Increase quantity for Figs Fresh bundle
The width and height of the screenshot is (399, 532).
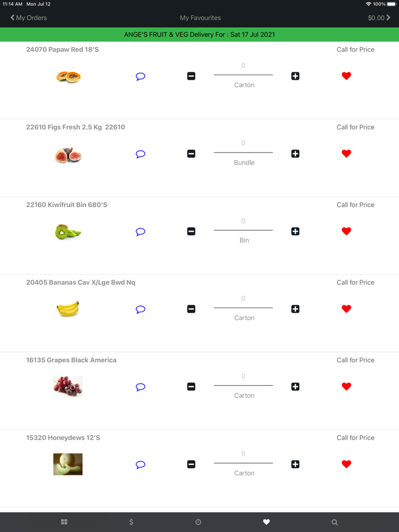point(295,153)
